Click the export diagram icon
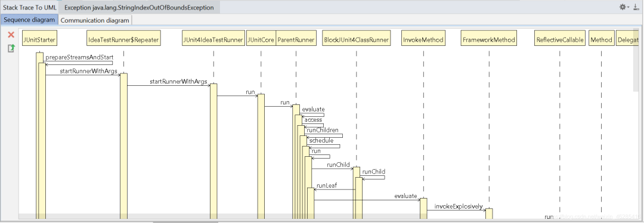The height and width of the screenshot is (223, 644). coord(11,48)
